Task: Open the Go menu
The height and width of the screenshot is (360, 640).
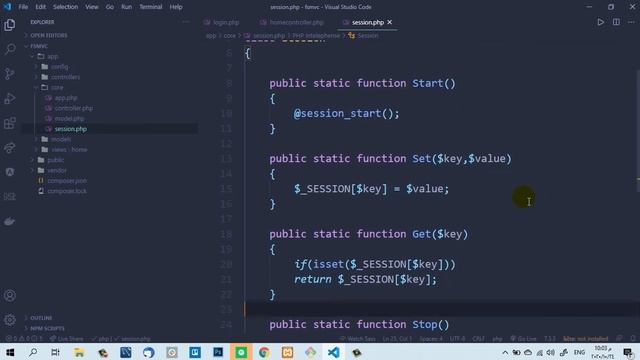Action: (x=110, y=7)
